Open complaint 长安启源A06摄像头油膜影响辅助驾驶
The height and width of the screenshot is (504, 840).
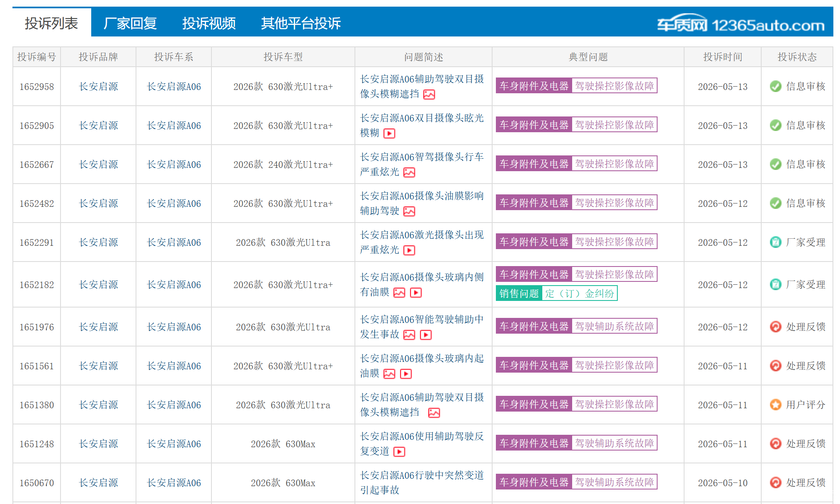coord(422,203)
